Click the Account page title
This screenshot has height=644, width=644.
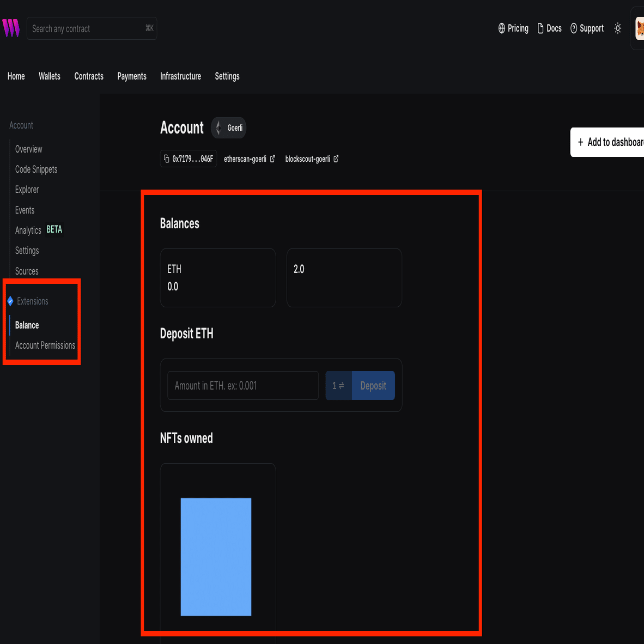182,127
